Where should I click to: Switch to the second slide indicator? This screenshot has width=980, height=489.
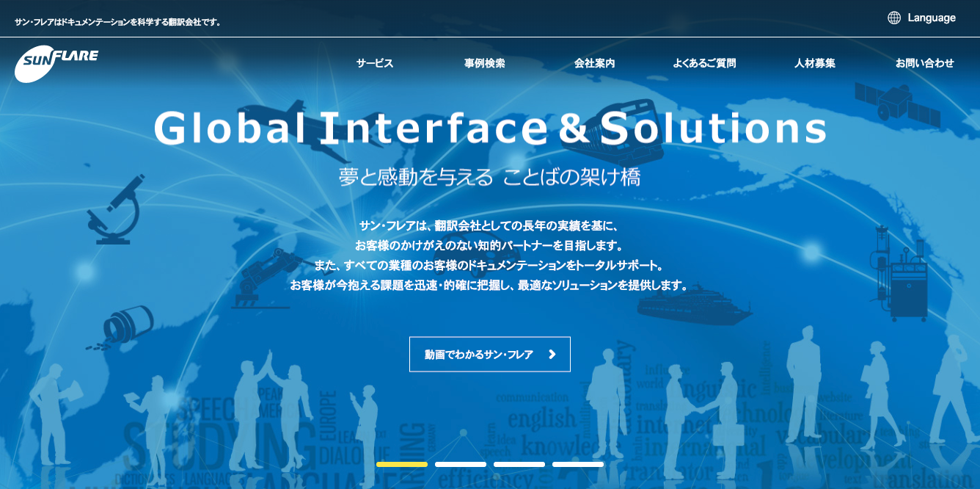tap(461, 464)
